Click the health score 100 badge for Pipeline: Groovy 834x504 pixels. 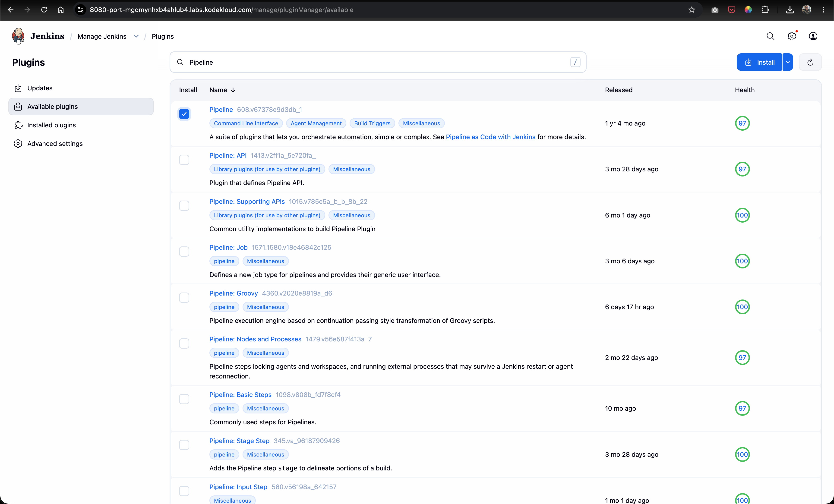tap(742, 307)
